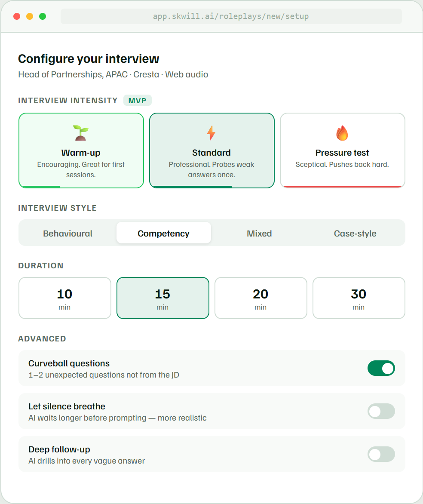423x504 pixels.
Task: Select the Warm-up intensity card
Action: coord(81,150)
